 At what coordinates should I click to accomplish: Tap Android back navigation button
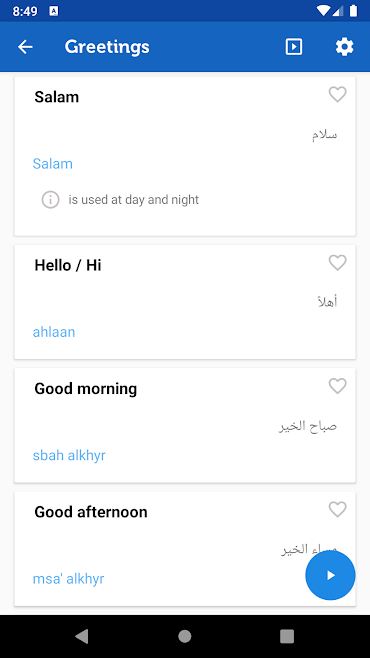[x=82, y=636]
